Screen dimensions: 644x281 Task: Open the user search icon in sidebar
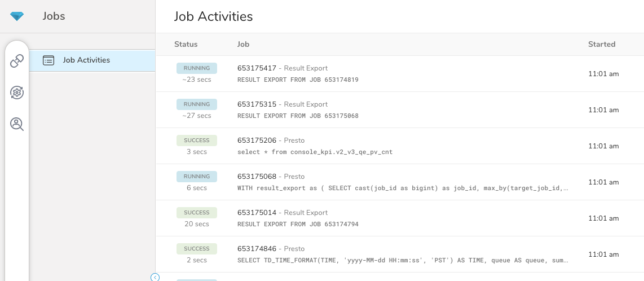(x=17, y=124)
